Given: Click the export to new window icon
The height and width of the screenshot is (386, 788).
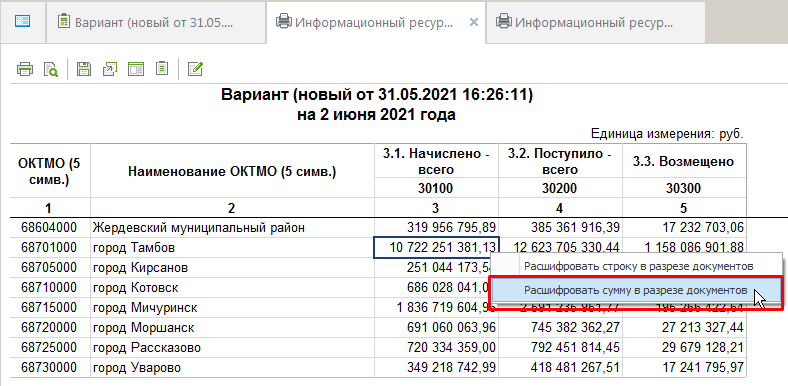Looking at the screenshot, I should (110, 69).
